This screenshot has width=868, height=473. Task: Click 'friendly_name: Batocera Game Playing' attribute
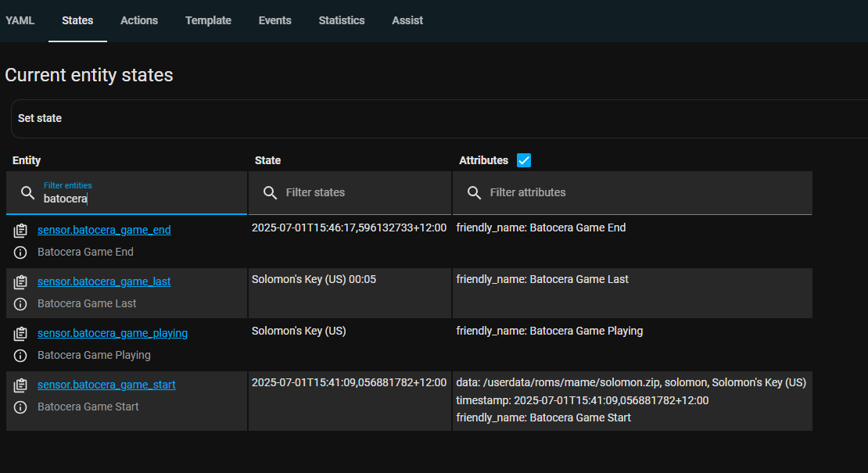pyautogui.click(x=550, y=331)
